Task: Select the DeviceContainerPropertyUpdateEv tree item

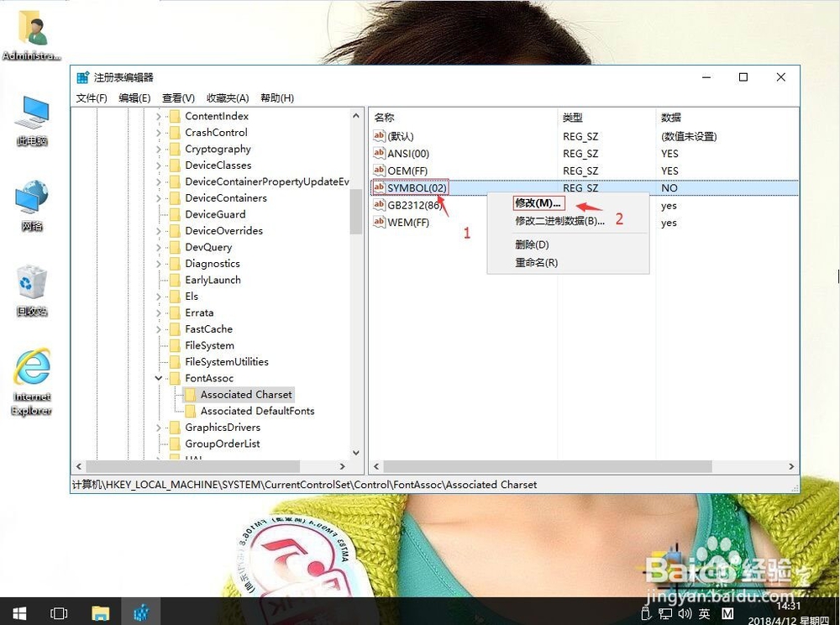Action: pos(267,181)
